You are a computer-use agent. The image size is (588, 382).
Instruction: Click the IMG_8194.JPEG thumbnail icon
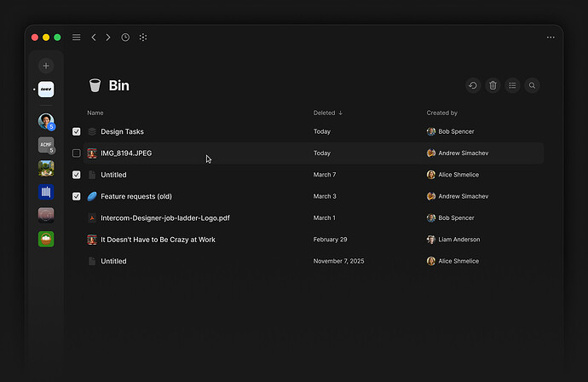click(92, 153)
